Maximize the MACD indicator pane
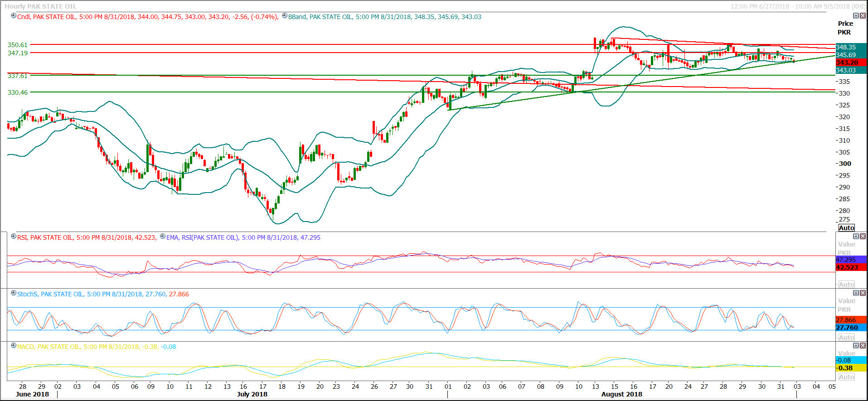The height and width of the screenshot is (401, 868). click(x=856, y=346)
